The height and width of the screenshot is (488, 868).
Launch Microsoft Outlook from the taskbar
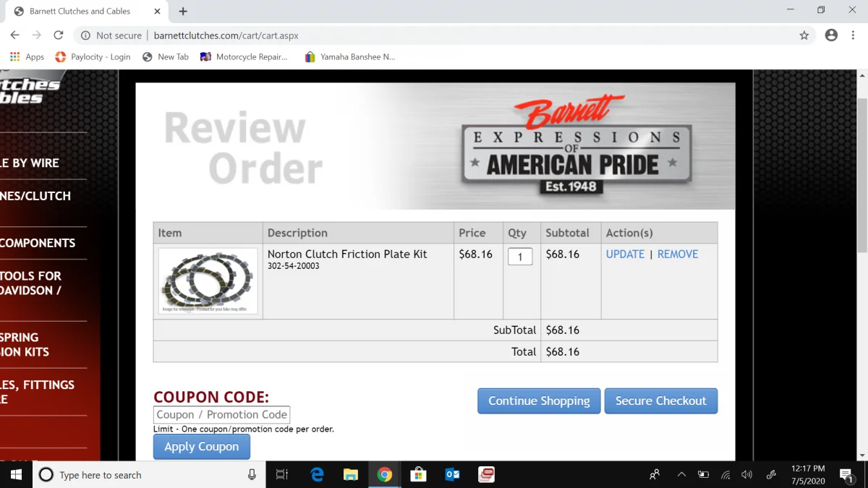tap(452, 474)
